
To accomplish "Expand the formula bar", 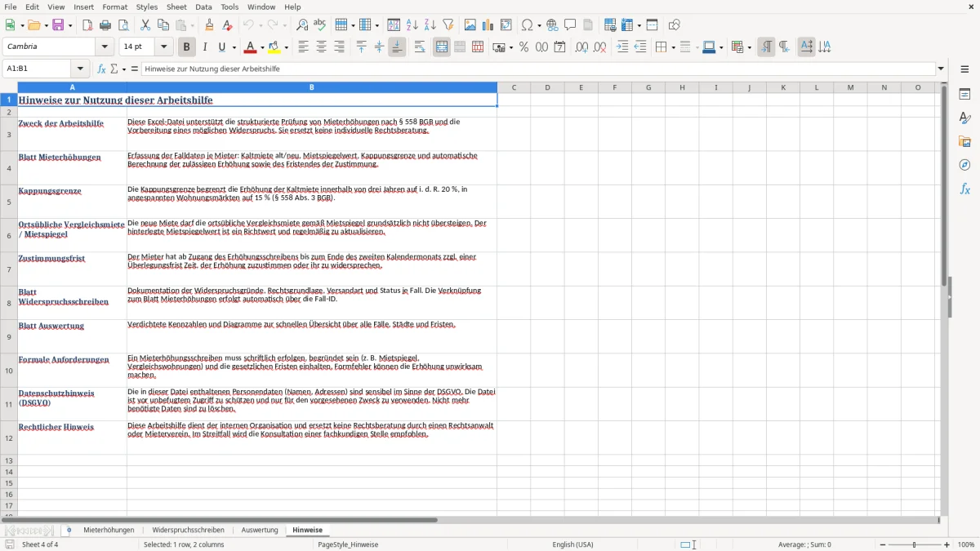I will coord(941,69).
